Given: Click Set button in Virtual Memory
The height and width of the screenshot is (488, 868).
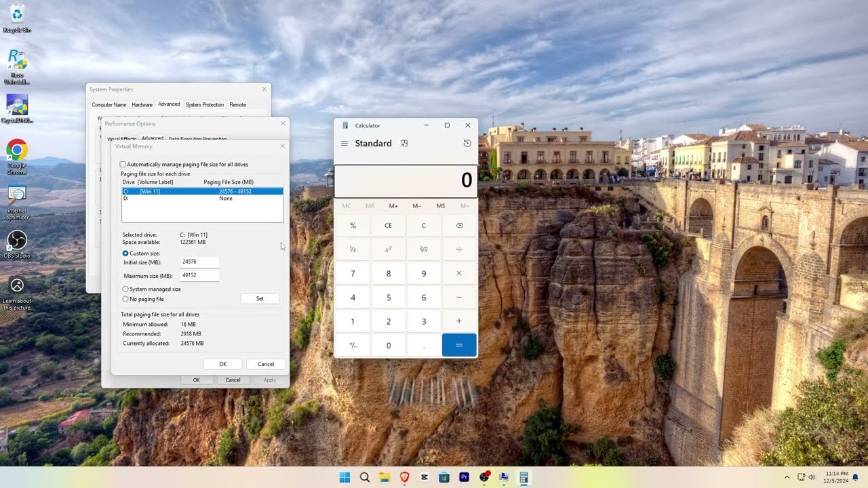Looking at the screenshot, I should pyautogui.click(x=260, y=299).
